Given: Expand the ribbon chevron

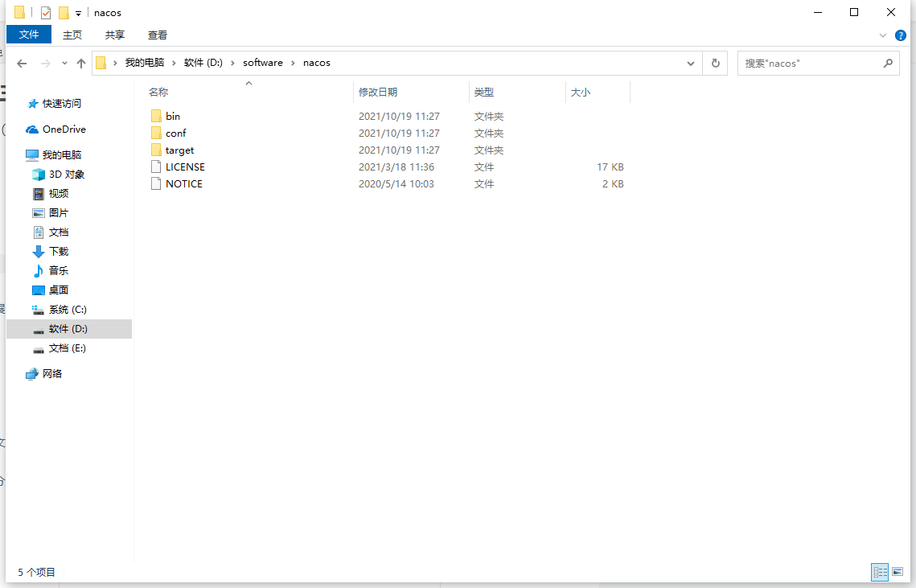Looking at the screenshot, I should coord(883,35).
